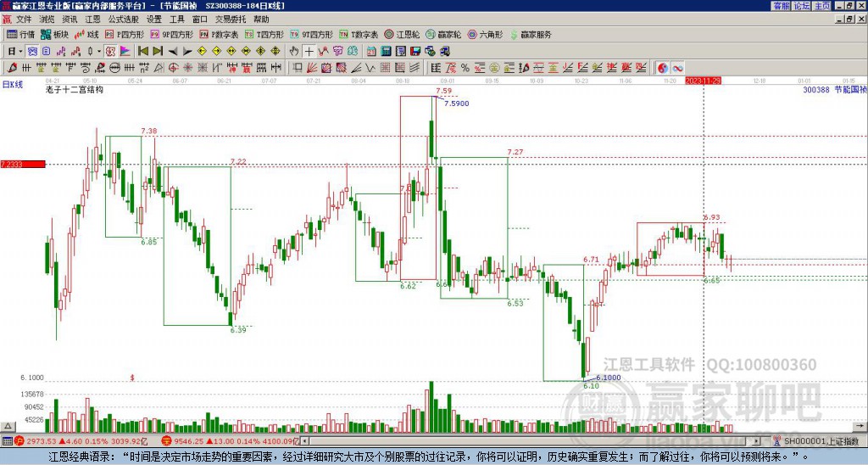Open the 帮助 menu
Image resolution: width=868 pixels, height=465 pixels.
click(261, 20)
